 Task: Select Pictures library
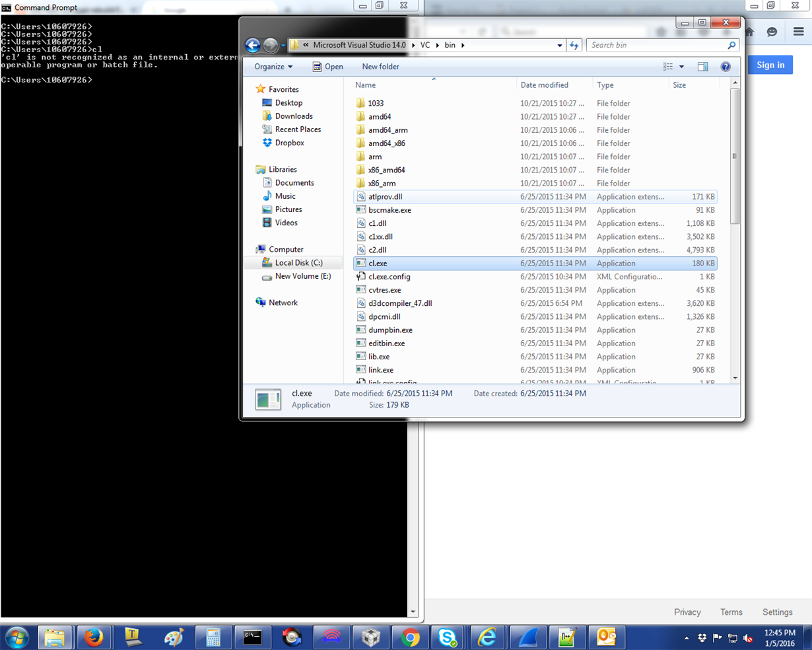tap(288, 209)
